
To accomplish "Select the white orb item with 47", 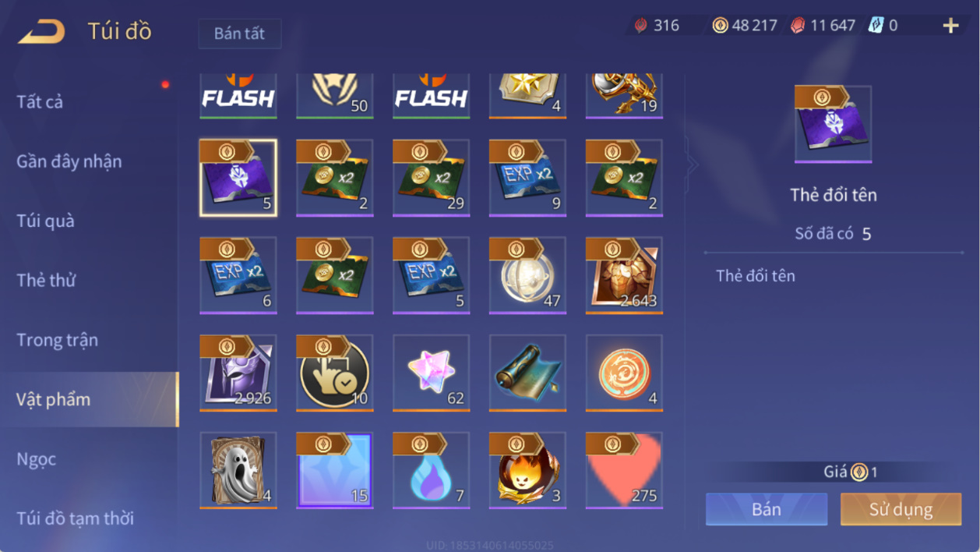I will [x=528, y=275].
